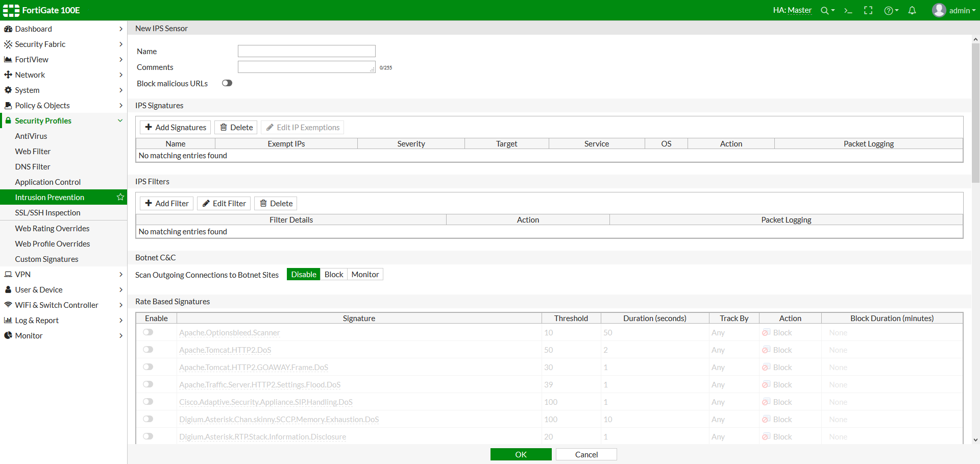This screenshot has height=464, width=980.
Task: Click pencil icon in Edit Filter button
Action: coord(206,203)
